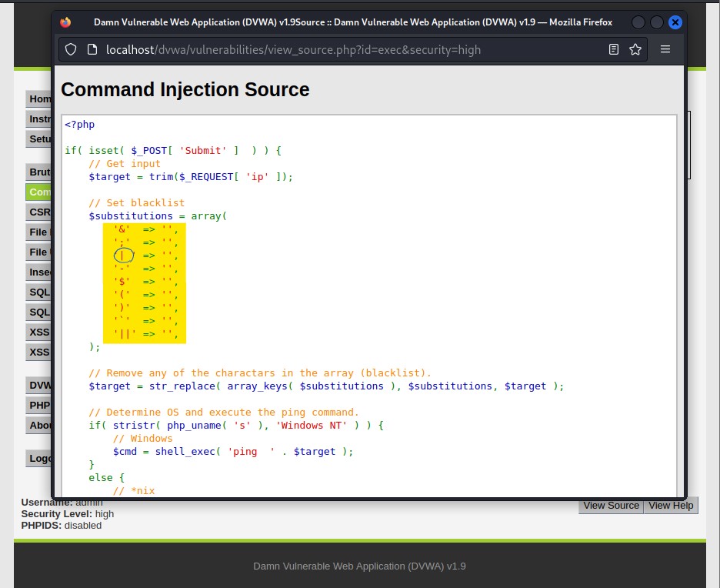This screenshot has height=588, width=720.
Task: Open CSRF item in DVWA sidebar
Action: tap(39, 212)
